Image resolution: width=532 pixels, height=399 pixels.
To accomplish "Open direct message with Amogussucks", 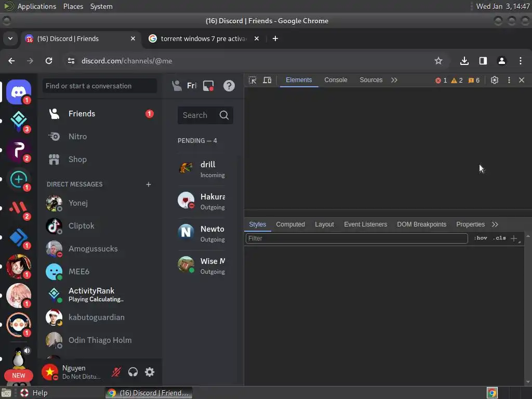I will 100,249.
